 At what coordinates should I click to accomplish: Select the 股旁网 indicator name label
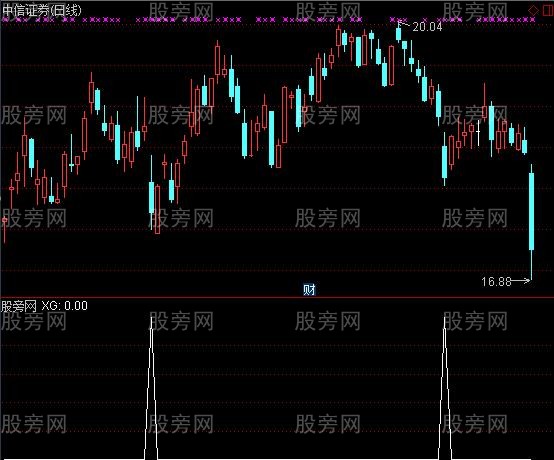[19, 306]
